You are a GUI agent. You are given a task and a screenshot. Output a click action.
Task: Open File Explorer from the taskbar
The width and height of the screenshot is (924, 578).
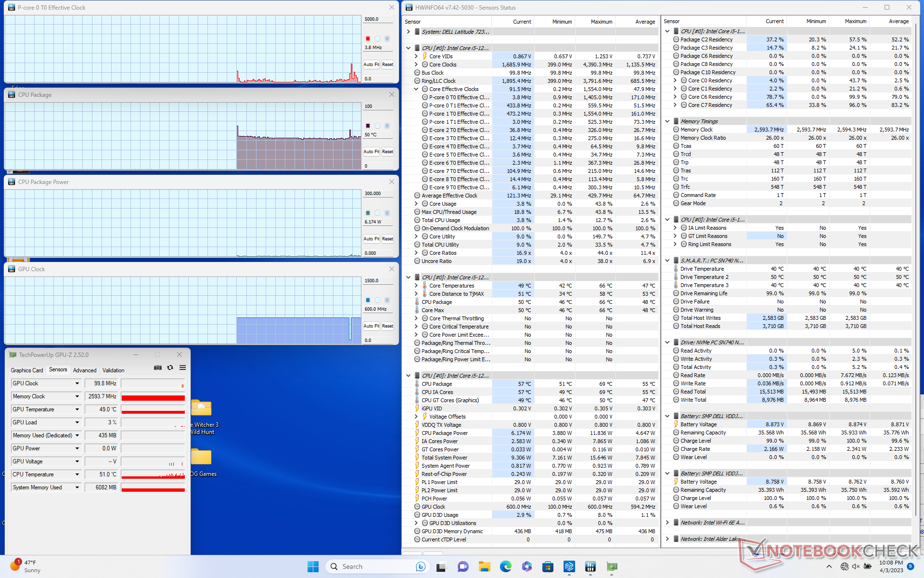click(x=484, y=566)
